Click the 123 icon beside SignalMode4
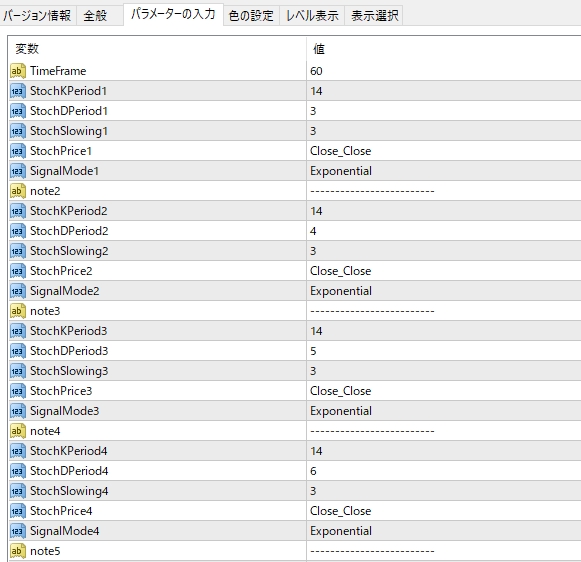Viewport: 581px width, 562px height. (18, 531)
